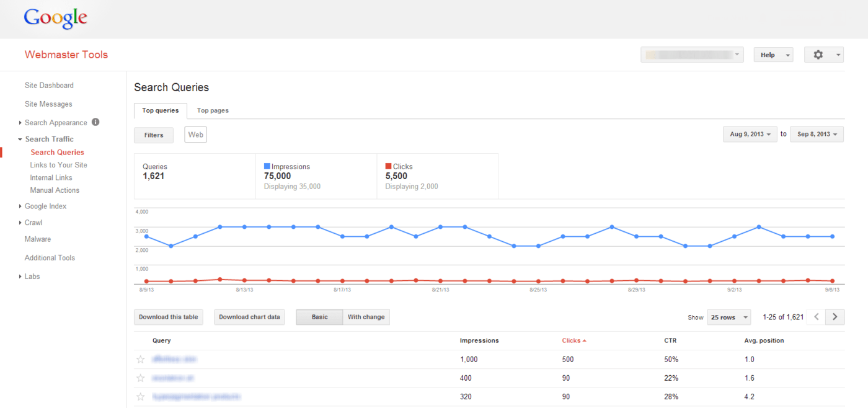The image size is (868, 408).
Task: Star the query with 320 impressions
Action: pyautogui.click(x=141, y=397)
